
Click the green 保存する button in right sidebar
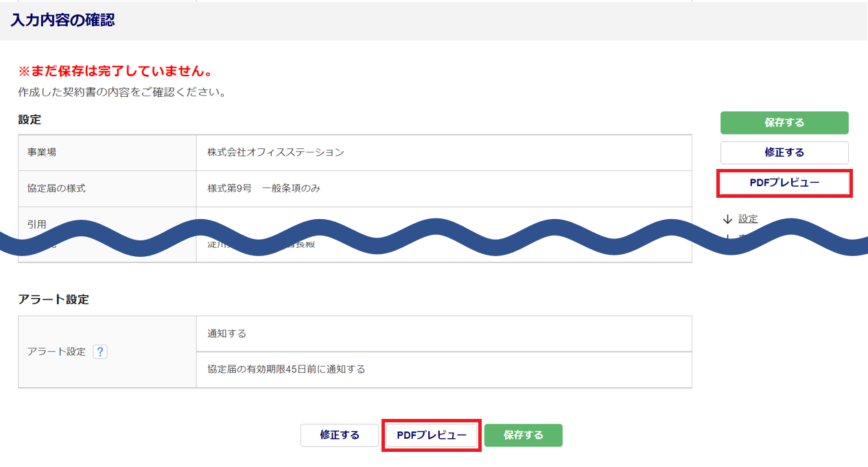784,123
